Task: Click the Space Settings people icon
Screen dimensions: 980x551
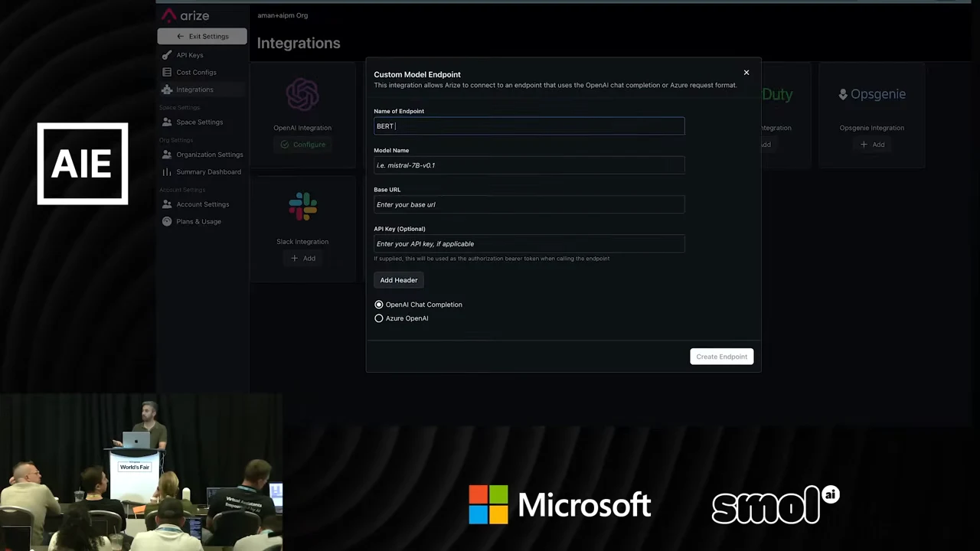Action: tap(167, 122)
